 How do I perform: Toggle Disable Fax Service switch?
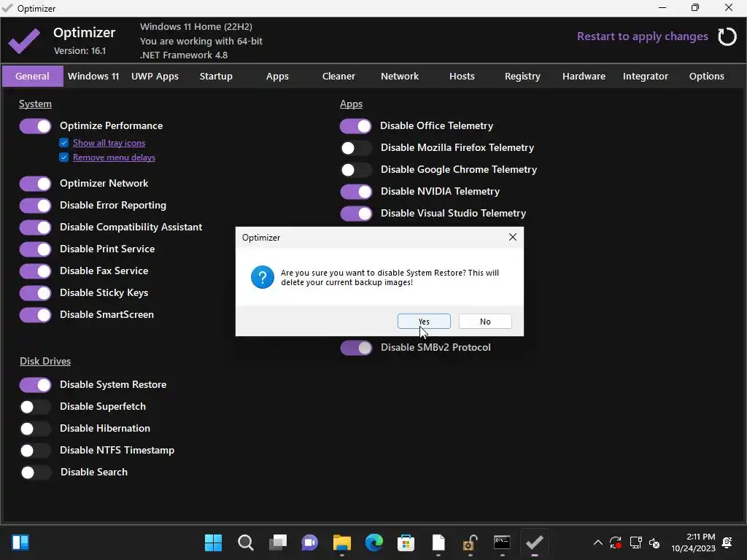pyautogui.click(x=35, y=271)
